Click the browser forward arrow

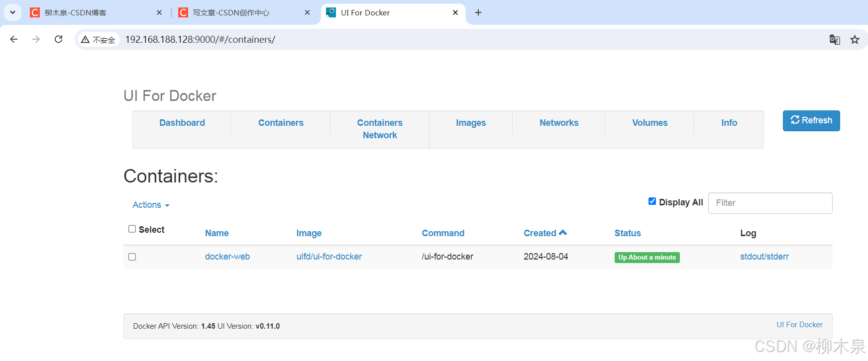pyautogui.click(x=36, y=39)
